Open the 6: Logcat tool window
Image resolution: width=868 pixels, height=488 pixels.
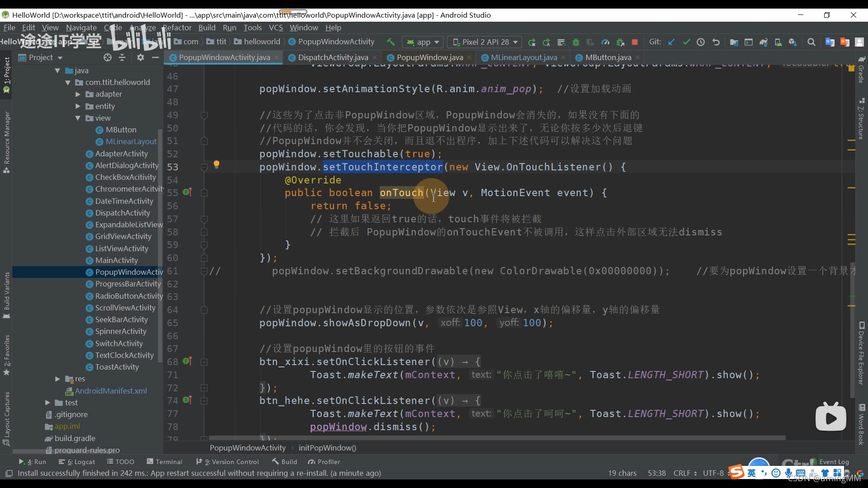click(77, 462)
